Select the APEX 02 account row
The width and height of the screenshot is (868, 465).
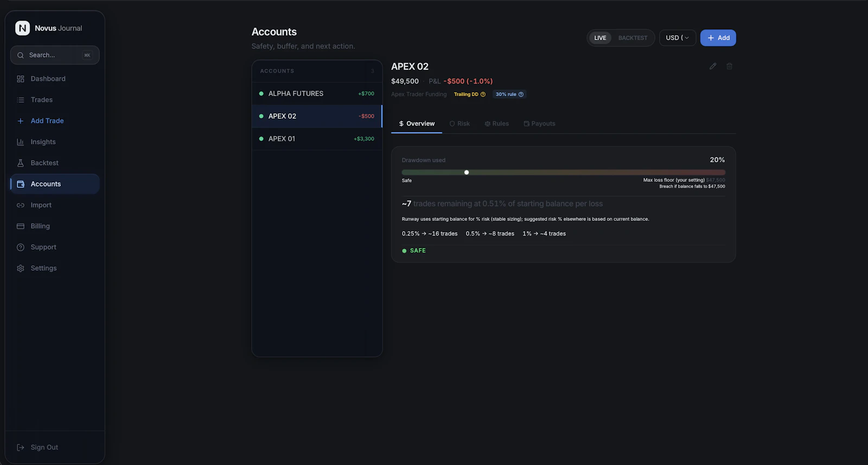point(317,116)
